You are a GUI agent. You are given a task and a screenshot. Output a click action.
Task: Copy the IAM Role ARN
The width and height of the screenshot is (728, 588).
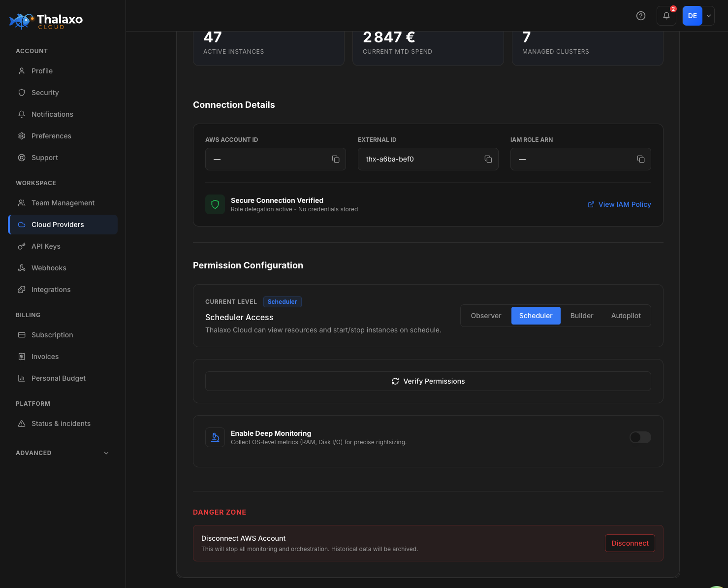click(641, 159)
